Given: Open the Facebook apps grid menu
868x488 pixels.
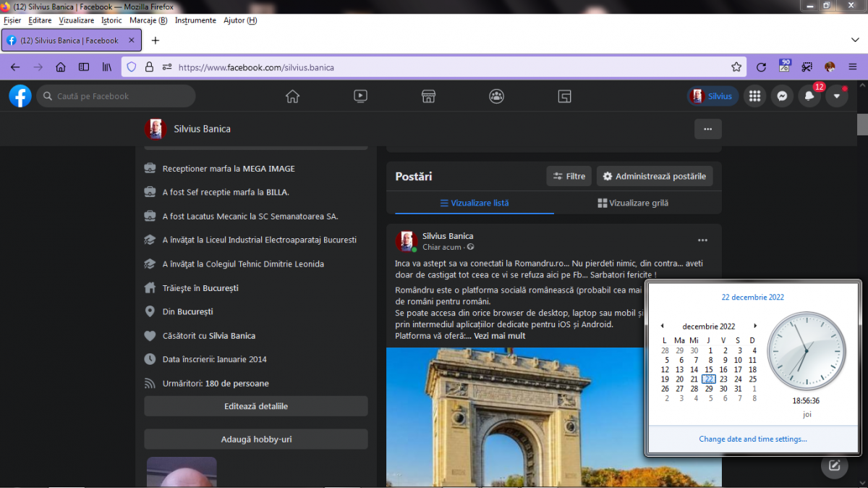Looking at the screenshot, I should pyautogui.click(x=754, y=96).
